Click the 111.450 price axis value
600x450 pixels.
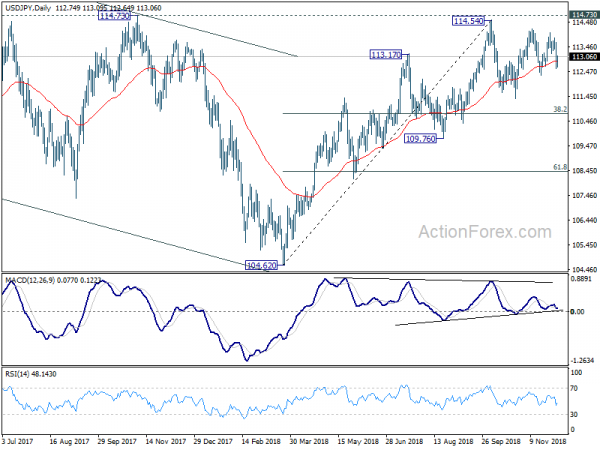coord(584,96)
